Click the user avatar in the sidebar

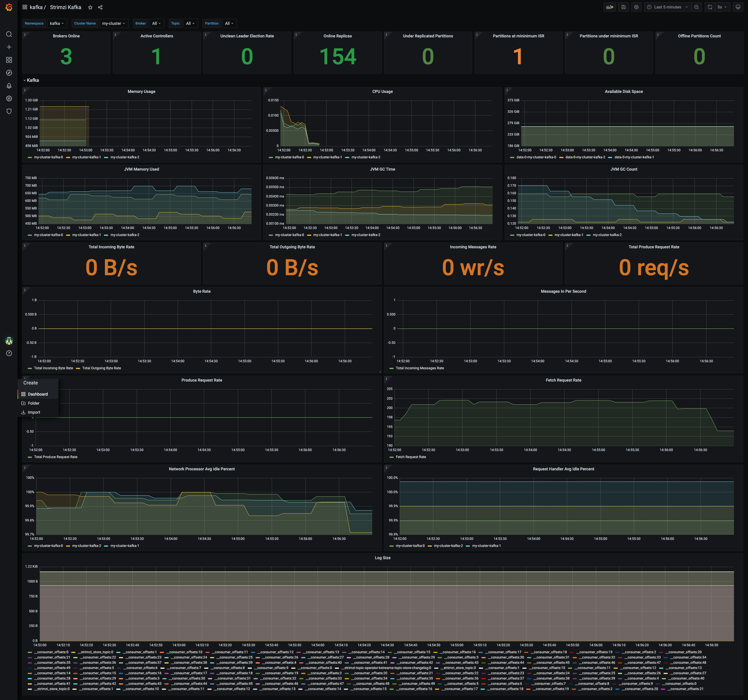[9, 341]
